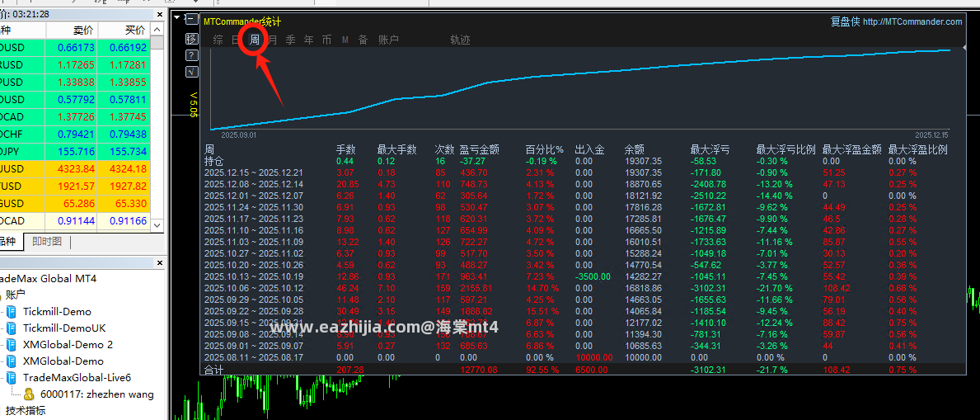Click the 4323.84 bid price
980x420 pixels.
click(77, 169)
